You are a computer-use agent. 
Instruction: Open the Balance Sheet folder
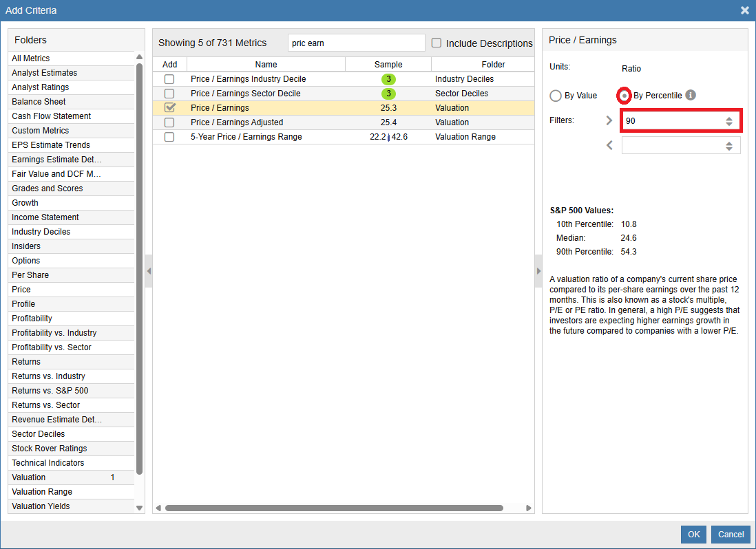[x=71, y=102]
